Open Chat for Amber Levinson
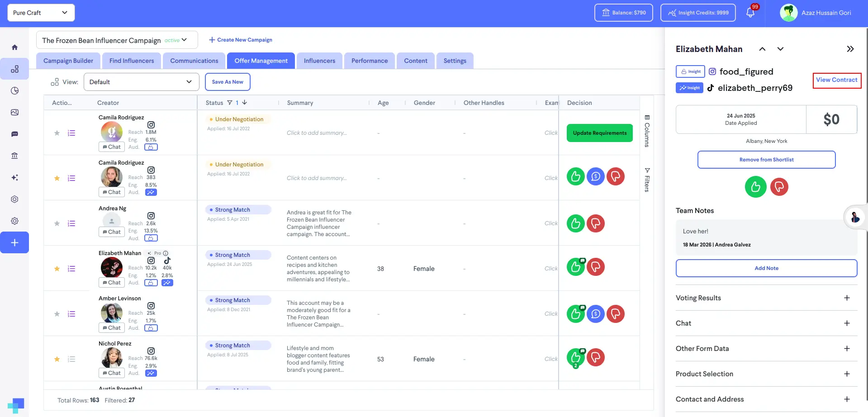Viewport: 868px width, 417px height. coord(112,328)
